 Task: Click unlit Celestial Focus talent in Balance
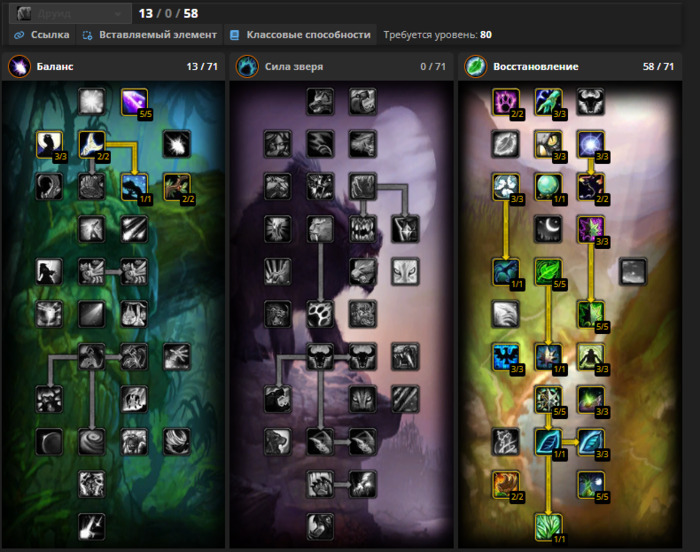tap(134, 229)
